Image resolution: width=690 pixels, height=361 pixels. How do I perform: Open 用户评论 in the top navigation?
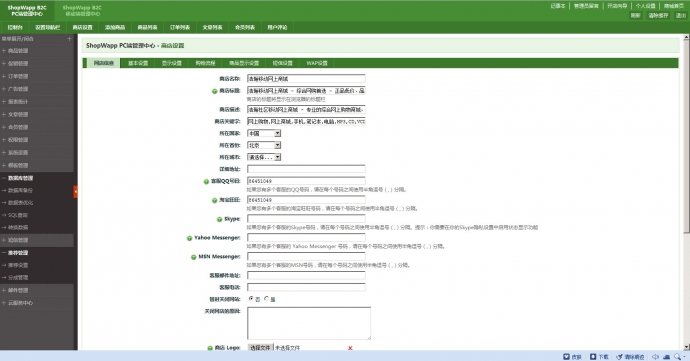click(x=277, y=27)
